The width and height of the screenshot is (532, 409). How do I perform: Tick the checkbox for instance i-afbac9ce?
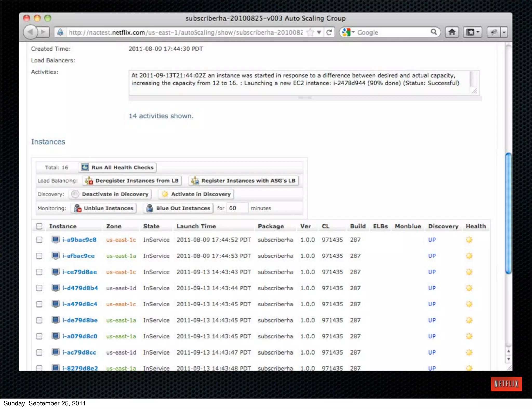coord(39,256)
